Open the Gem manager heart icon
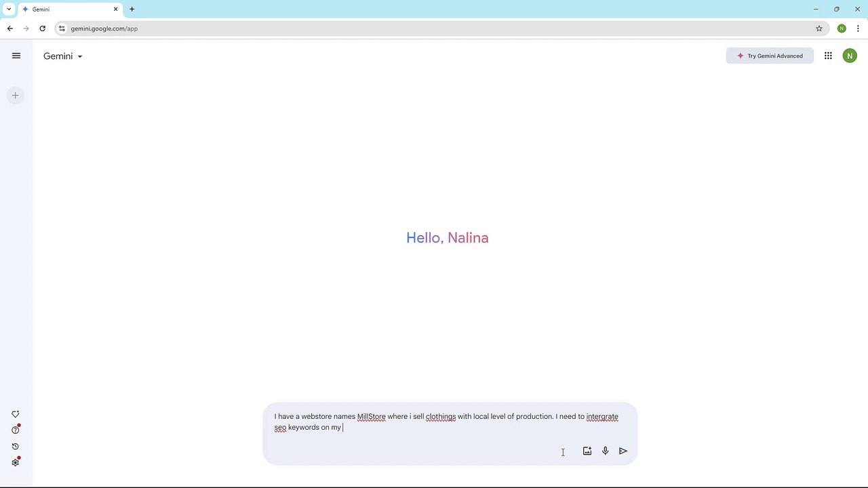Image resolution: width=868 pixels, height=488 pixels. (x=16, y=414)
